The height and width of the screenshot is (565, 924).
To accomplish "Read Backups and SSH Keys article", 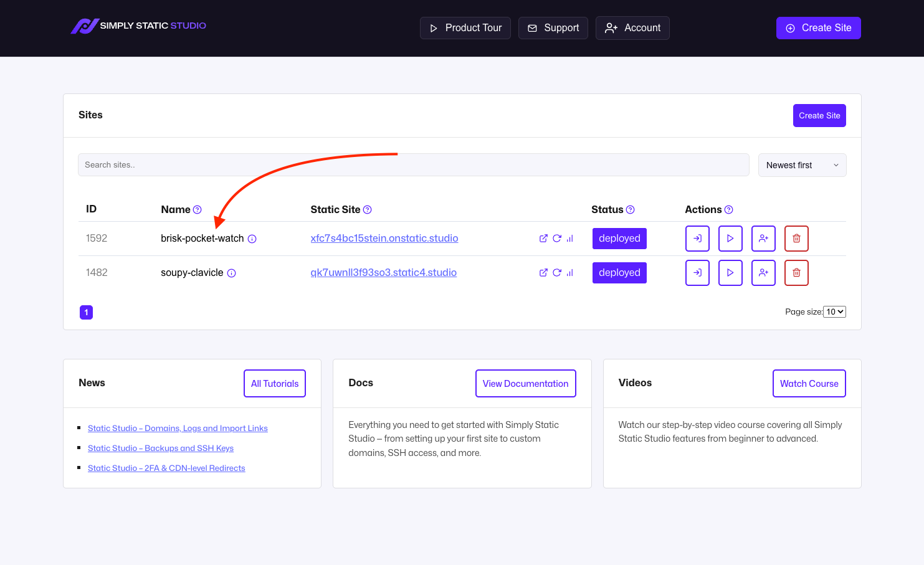I will tap(161, 449).
